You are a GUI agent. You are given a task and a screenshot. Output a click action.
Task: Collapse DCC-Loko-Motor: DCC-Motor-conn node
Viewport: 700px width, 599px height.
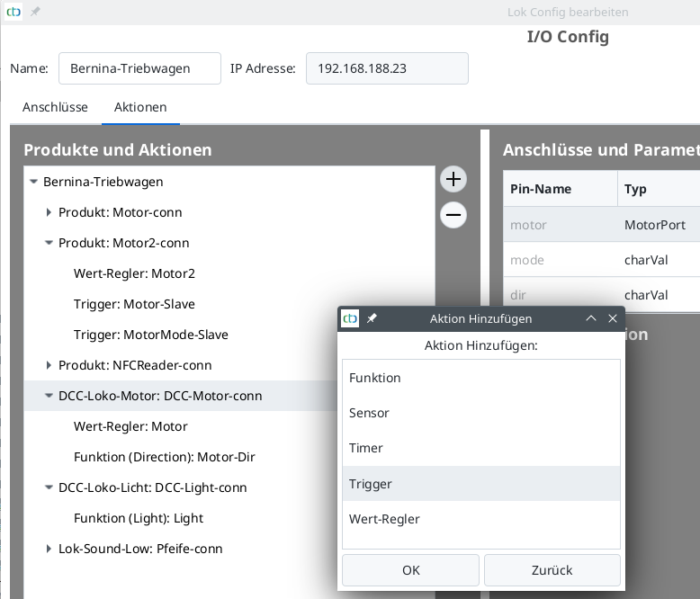point(49,396)
